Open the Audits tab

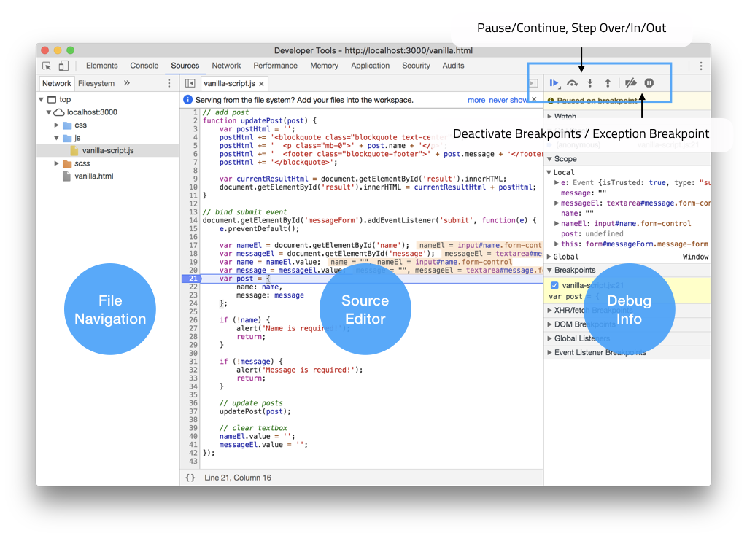453,66
